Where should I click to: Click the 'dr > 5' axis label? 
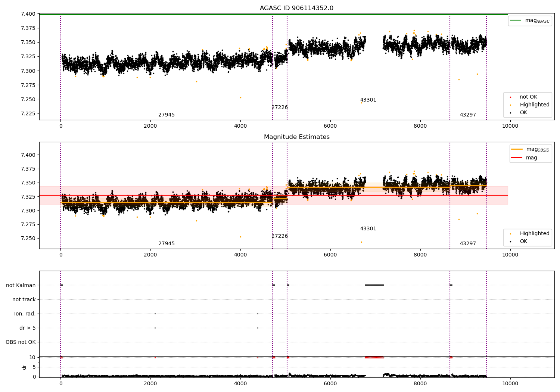(x=28, y=328)
